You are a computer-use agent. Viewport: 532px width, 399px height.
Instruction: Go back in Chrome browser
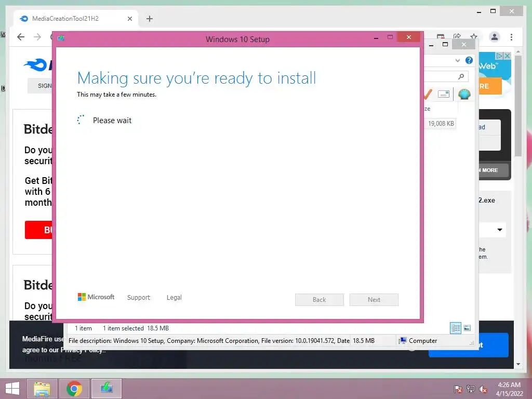[21, 37]
